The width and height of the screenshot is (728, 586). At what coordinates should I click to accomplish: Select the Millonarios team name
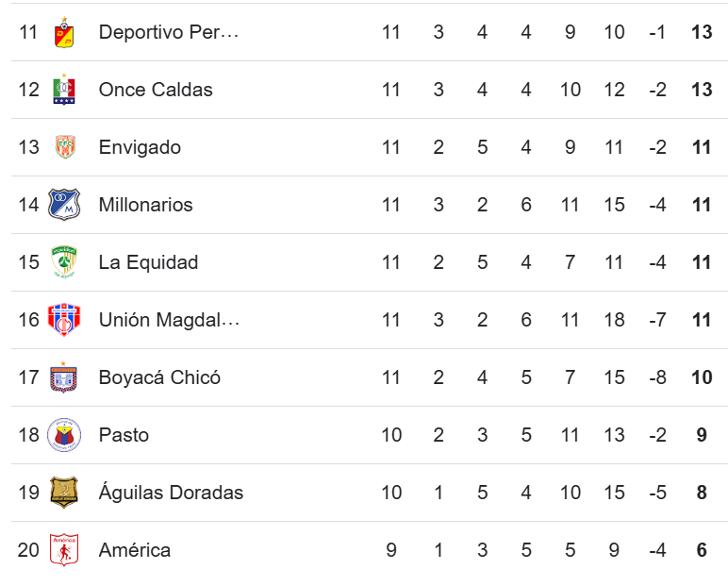coord(146,205)
